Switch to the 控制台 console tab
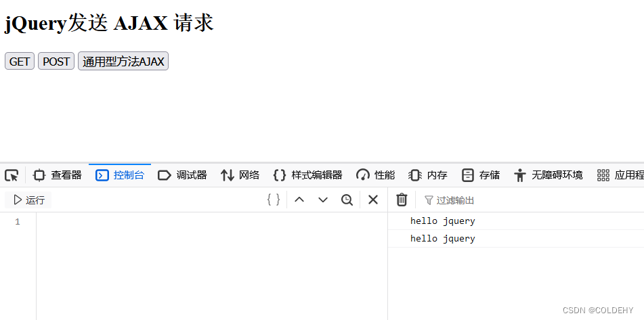 (x=120, y=176)
